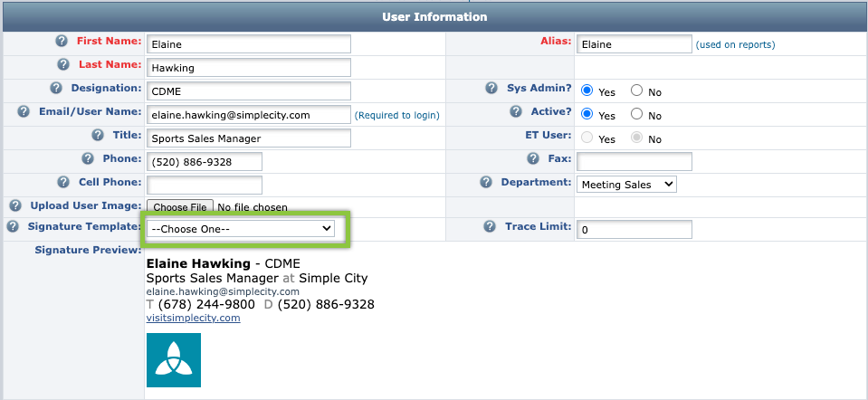
Task: Click help icon beside Department
Action: click(x=486, y=182)
